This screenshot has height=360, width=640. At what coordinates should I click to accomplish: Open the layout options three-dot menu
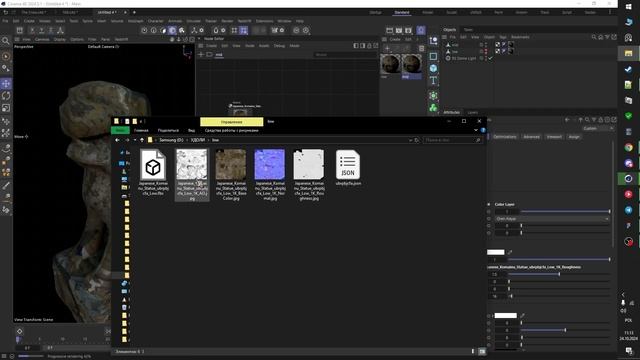(610, 12)
